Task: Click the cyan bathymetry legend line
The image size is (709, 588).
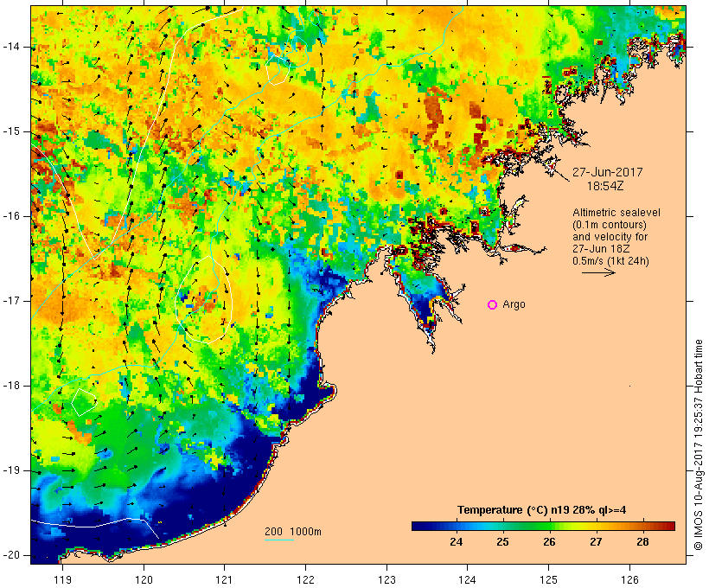Action: (x=279, y=540)
